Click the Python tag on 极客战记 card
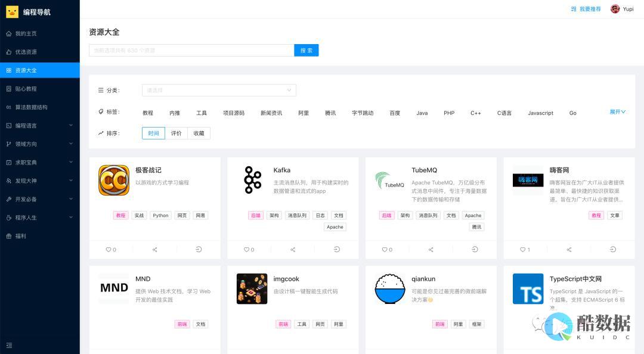The height and width of the screenshot is (354, 644). click(x=160, y=215)
